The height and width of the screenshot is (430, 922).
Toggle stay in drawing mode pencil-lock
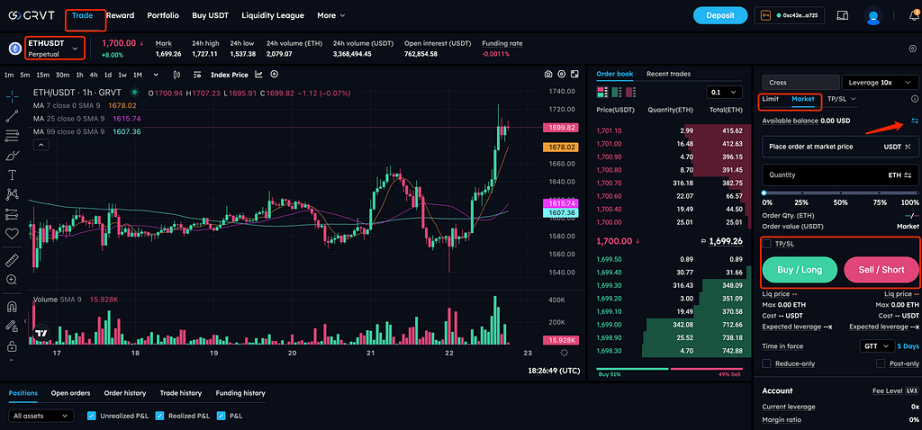pyautogui.click(x=12, y=326)
